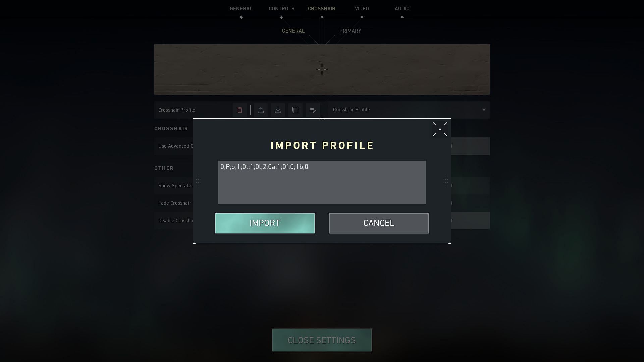Click the AUDIO menu tab

tap(402, 8)
